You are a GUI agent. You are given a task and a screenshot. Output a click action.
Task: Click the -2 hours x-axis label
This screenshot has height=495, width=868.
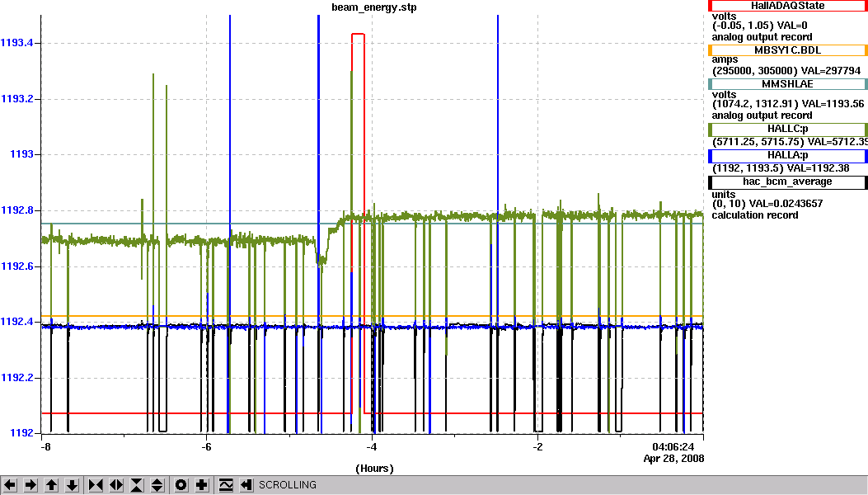coord(537,447)
